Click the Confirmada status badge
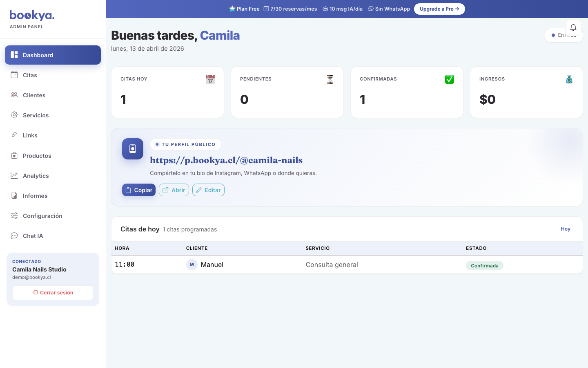The width and height of the screenshot is (588, 368). 485,266
